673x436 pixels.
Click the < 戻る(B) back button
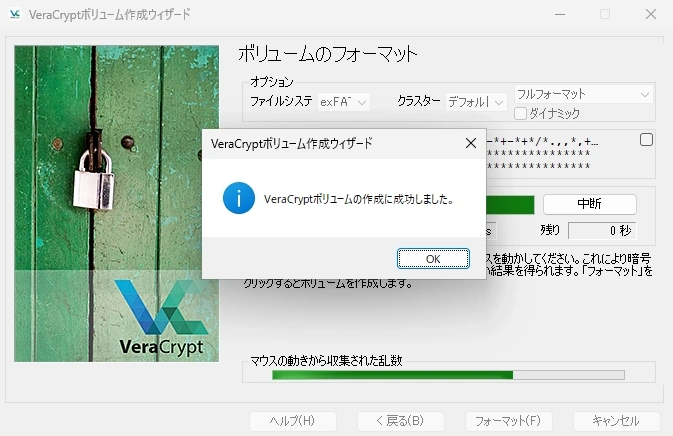[400, 421]
